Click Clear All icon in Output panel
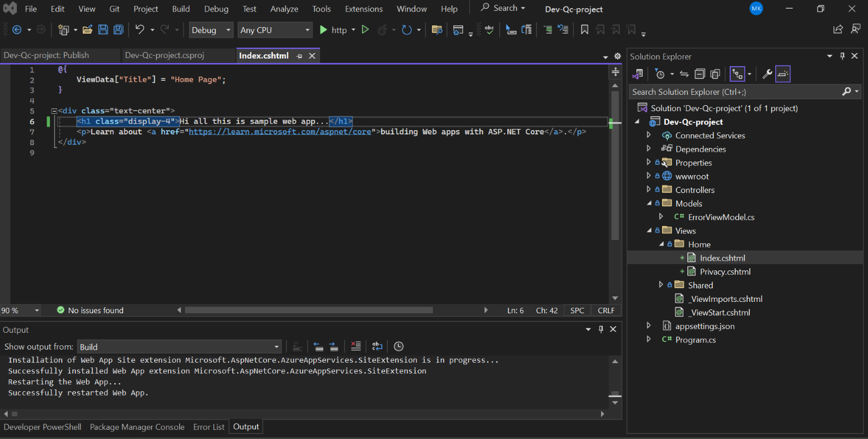The height and width of the screenshot is (439, 868). (x=356, y=346)
